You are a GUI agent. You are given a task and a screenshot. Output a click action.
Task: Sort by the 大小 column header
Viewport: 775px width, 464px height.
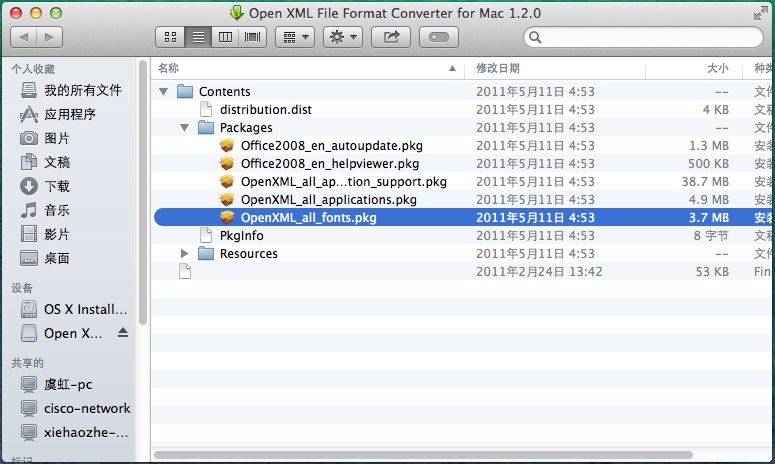tap(694, 68)
